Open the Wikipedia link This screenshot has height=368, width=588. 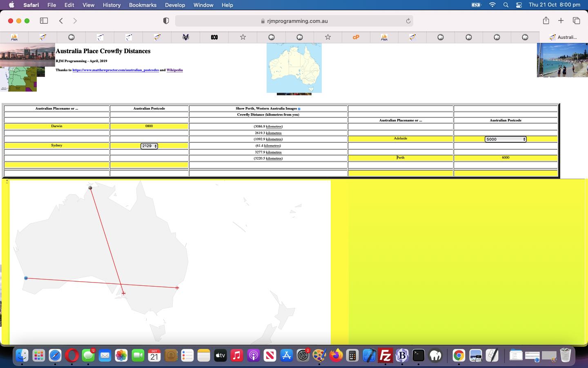point(174,70)
